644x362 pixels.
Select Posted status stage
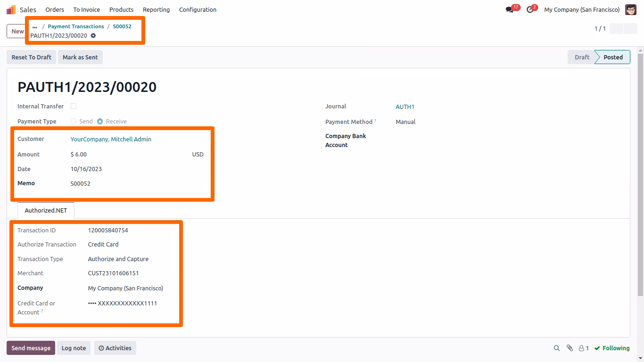(613, 57)
